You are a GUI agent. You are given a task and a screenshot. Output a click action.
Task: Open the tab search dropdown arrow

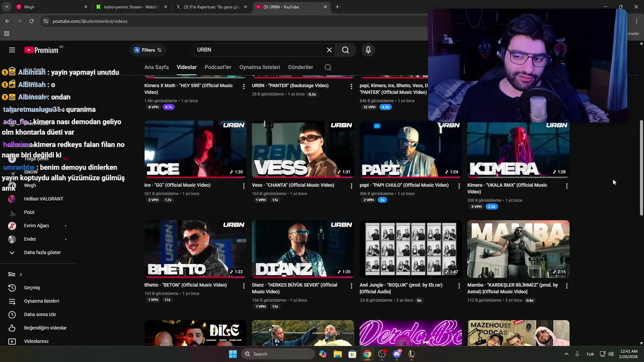pos(7,7)
